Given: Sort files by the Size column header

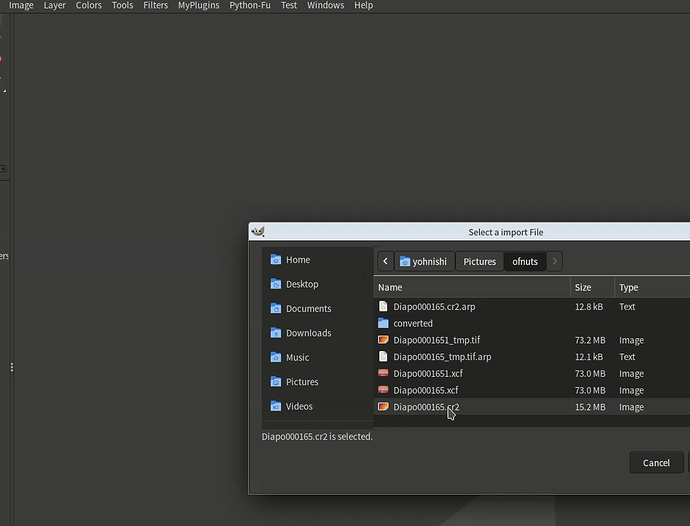Looking at the screenshot, I should coord(590,287).
